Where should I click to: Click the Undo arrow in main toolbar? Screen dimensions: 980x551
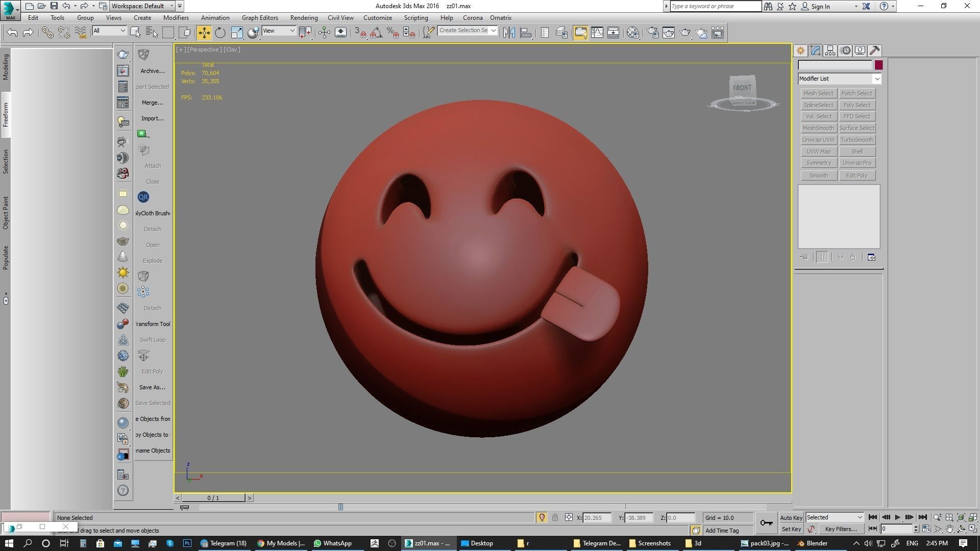pos(12,33)
